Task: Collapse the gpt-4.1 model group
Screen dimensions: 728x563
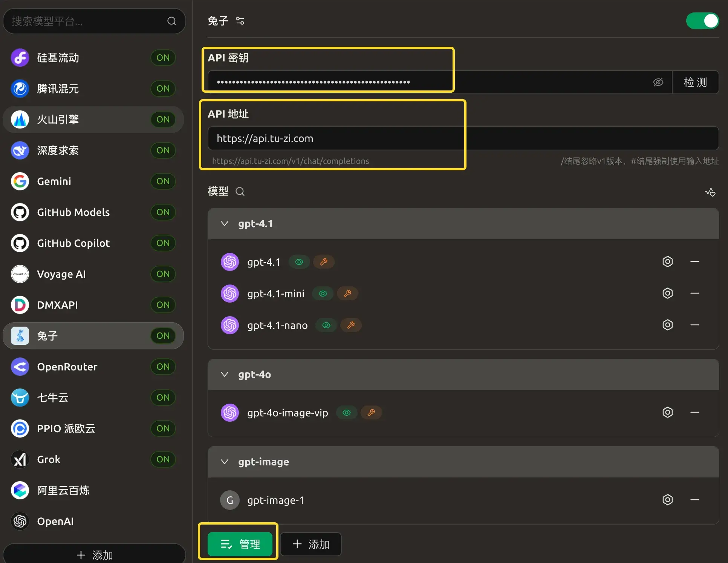Action: pos(225,224)
